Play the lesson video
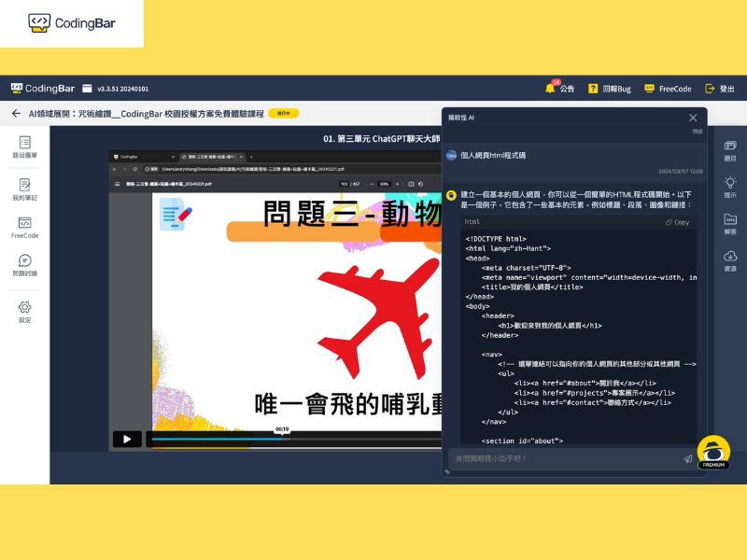747x560 pixels. click(127, 439)
